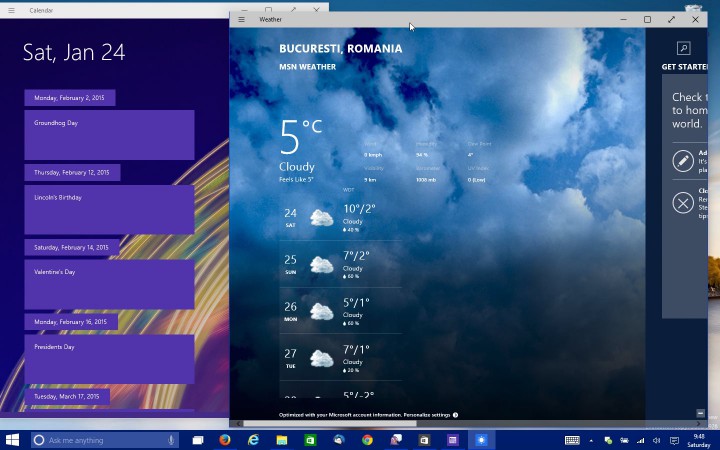The image size is (720, 450).
Task: Open the Calendar app hamburger menu
Action: click(11, 10)
